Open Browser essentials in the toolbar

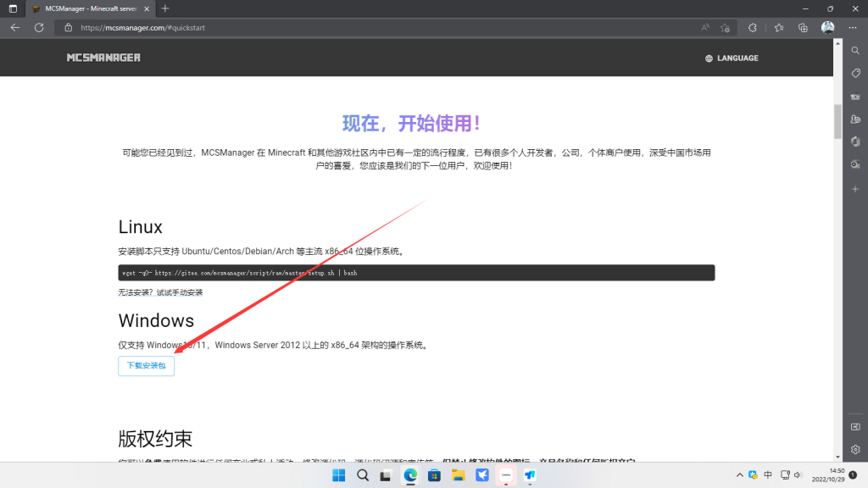tap(753, 27)
